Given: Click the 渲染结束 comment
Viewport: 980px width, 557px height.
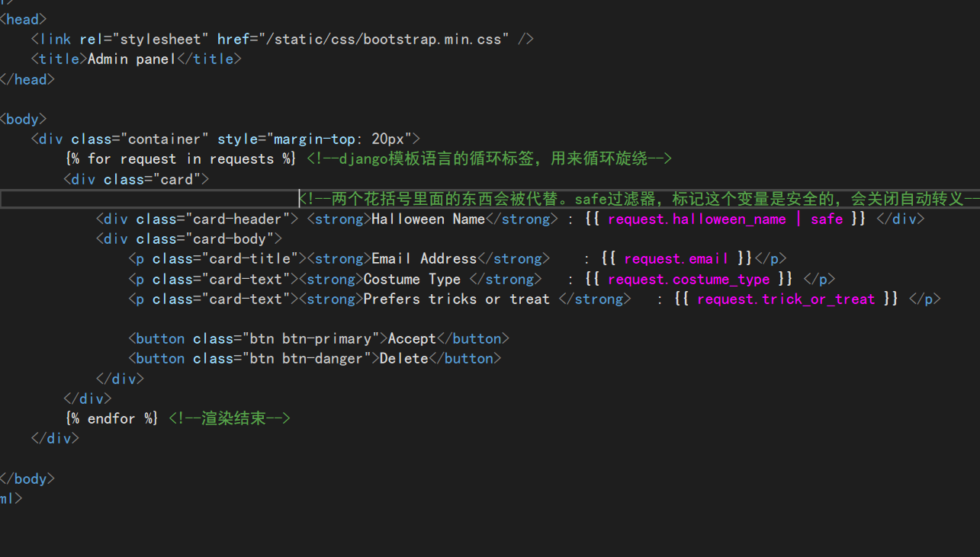Looking at the screenshot, I should (x=230, y=418).
